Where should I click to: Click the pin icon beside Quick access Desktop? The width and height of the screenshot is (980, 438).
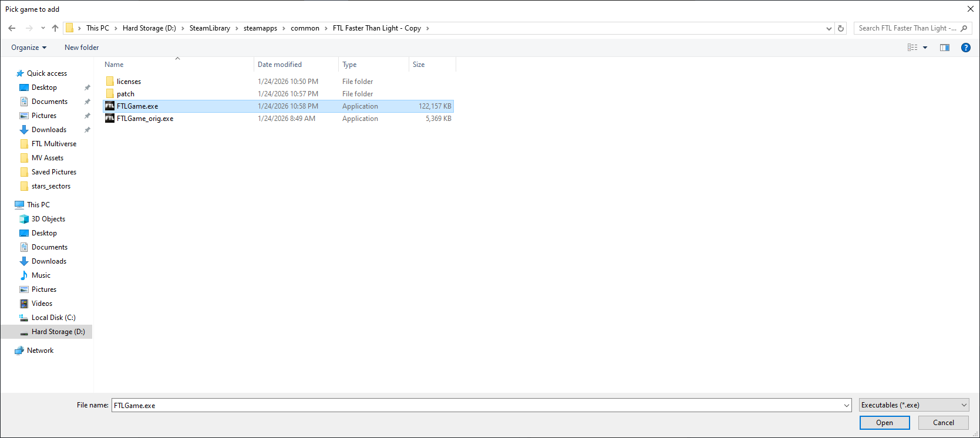(87, 87)
